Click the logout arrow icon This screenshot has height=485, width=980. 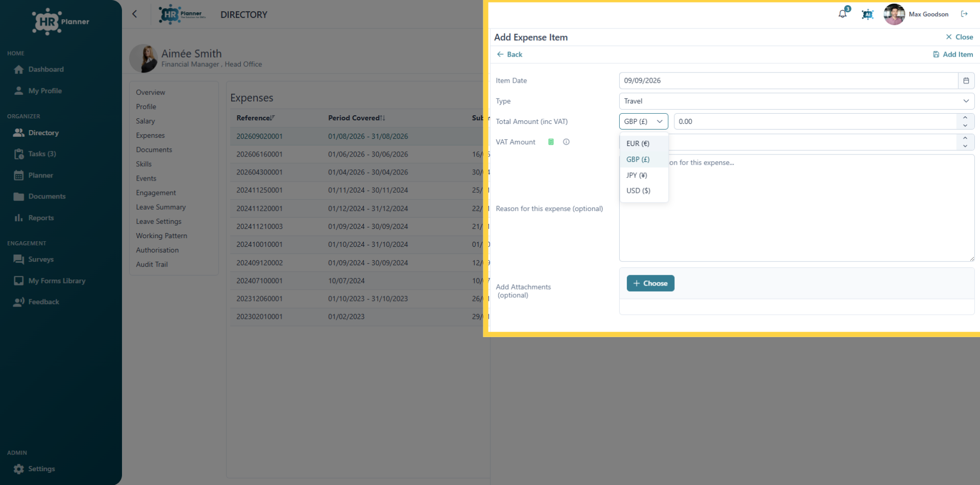[x=964, y=14]
